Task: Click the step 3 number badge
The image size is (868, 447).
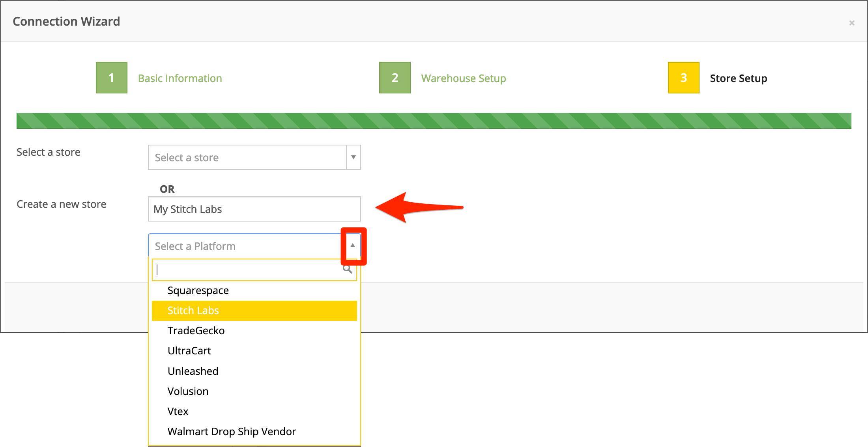Action: [684, 78]
